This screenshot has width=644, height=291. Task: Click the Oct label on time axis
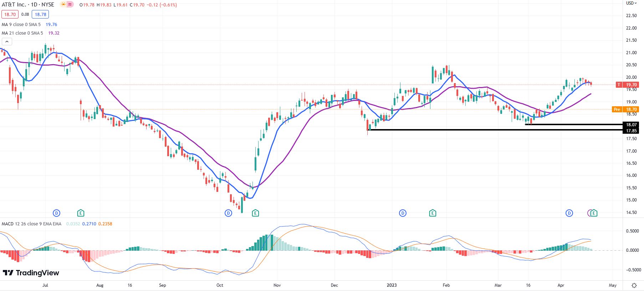220,285
